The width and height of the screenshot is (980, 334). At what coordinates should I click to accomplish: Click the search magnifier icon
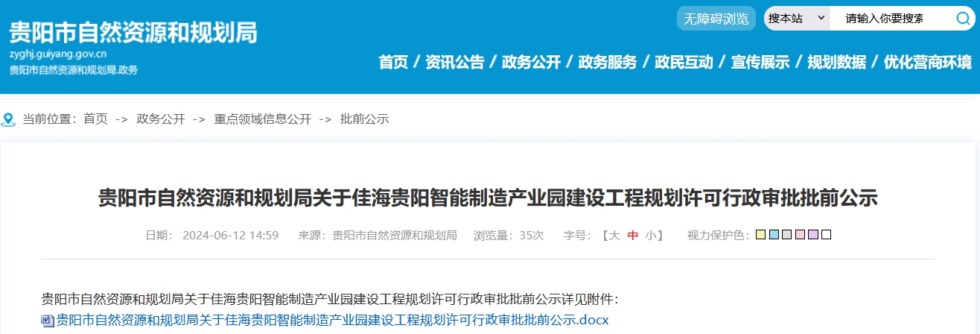[963, 19]
